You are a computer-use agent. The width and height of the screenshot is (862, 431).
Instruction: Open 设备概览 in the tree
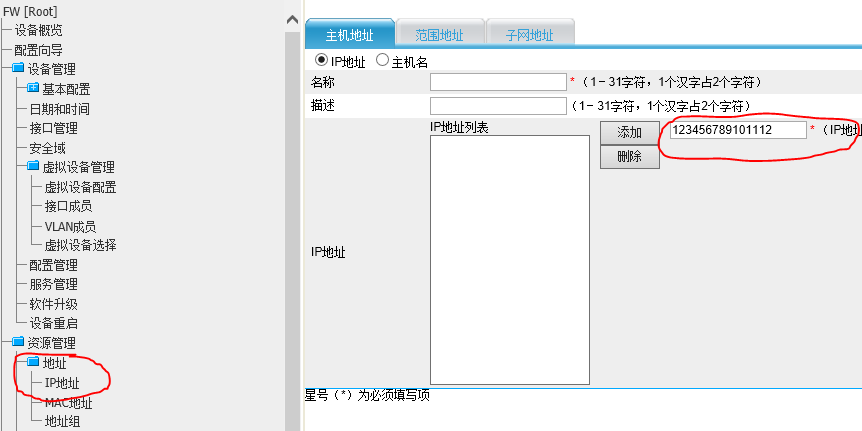[38, 30]
